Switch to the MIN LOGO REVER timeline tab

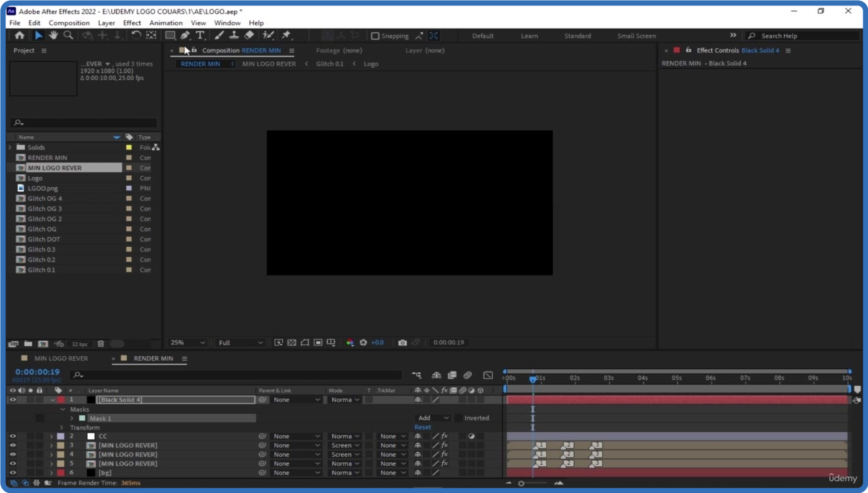tap(61, 359)
